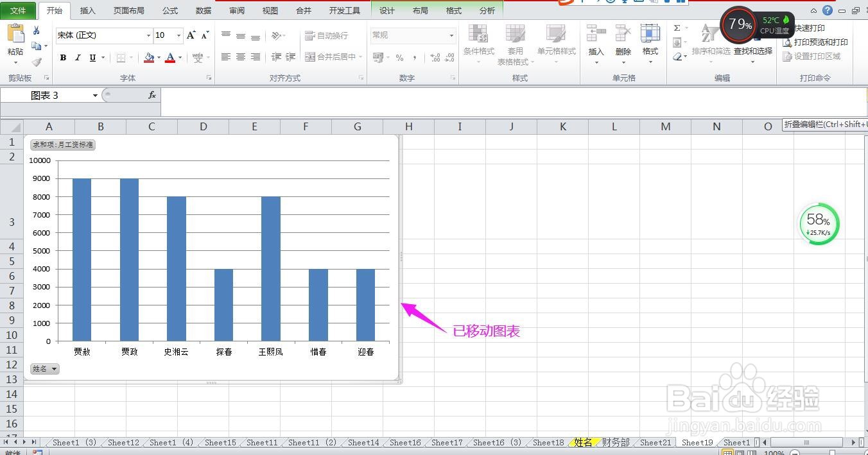868x455 pixels.
Task: Apply the red font color A
Action: coord(170,58)
